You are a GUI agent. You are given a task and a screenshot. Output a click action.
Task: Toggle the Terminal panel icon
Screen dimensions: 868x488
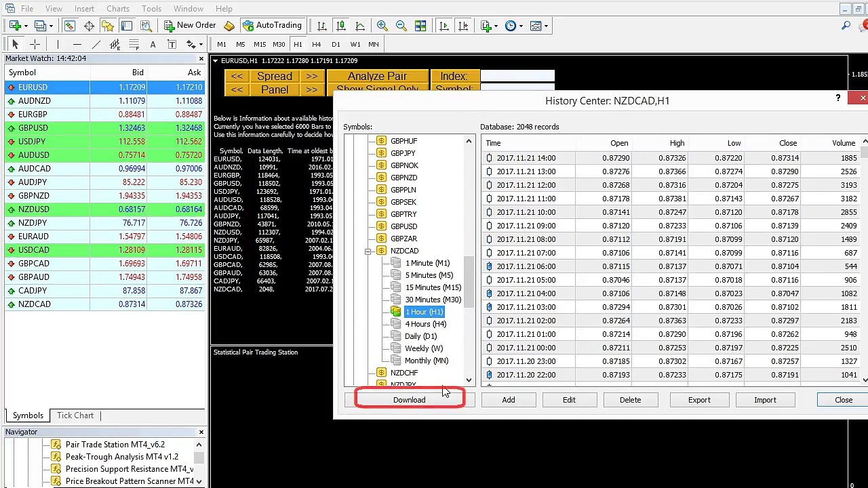coord(127,26)
